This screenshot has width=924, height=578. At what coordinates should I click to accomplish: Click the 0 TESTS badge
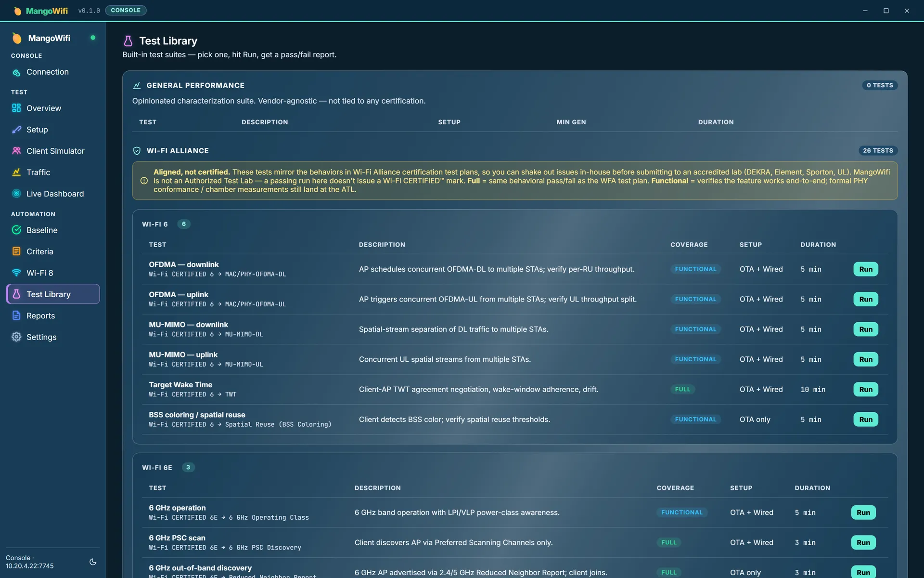(880, 85)
